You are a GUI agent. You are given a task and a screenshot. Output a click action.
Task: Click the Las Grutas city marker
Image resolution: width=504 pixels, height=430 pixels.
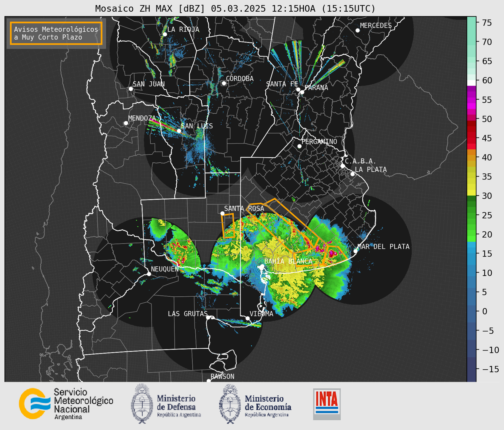coord(208,317)
